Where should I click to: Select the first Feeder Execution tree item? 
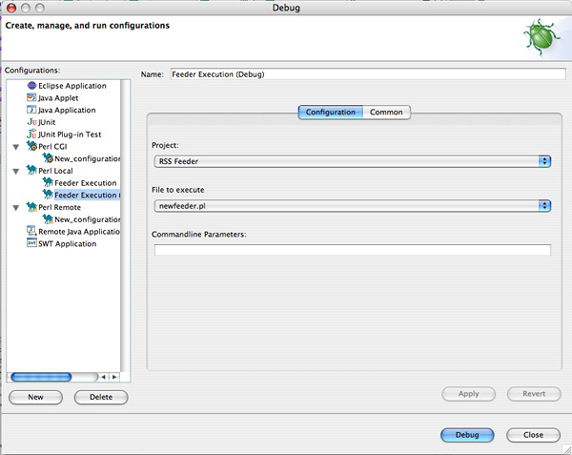click(x=85, y=183)
